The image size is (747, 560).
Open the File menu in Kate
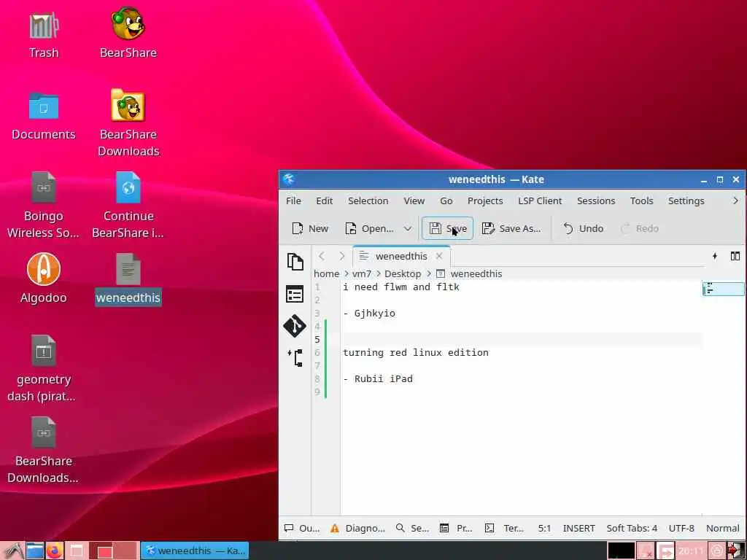293,201
